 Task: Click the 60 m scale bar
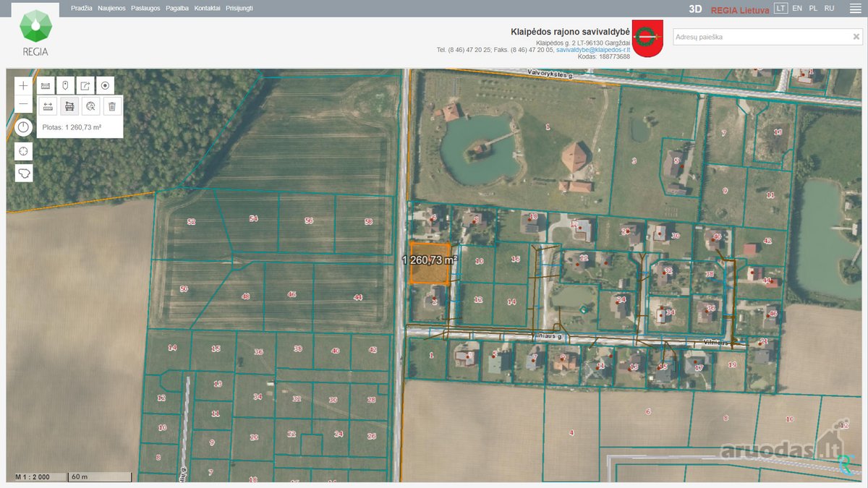(x=100, y=476)
